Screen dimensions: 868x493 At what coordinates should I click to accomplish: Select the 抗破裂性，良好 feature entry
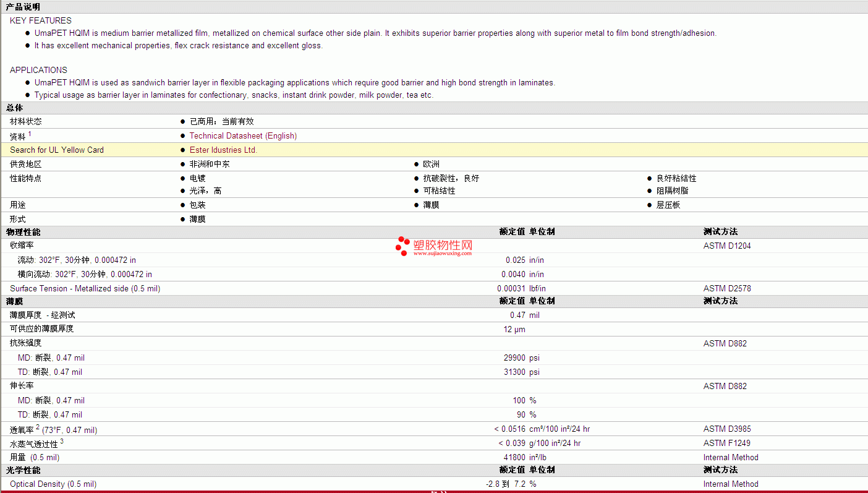451,179
